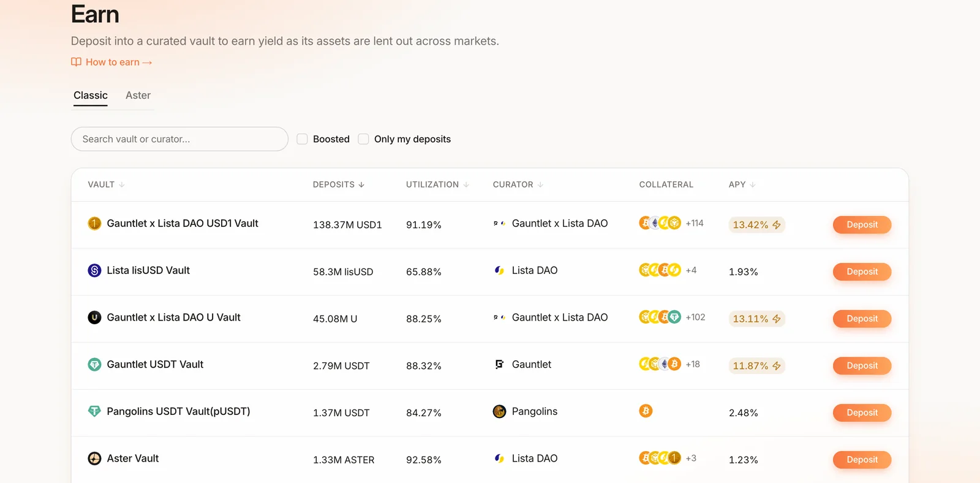Focus the Search vault or curator field
This screenshot has height=483, width=980.
click(x=179, y=139)
